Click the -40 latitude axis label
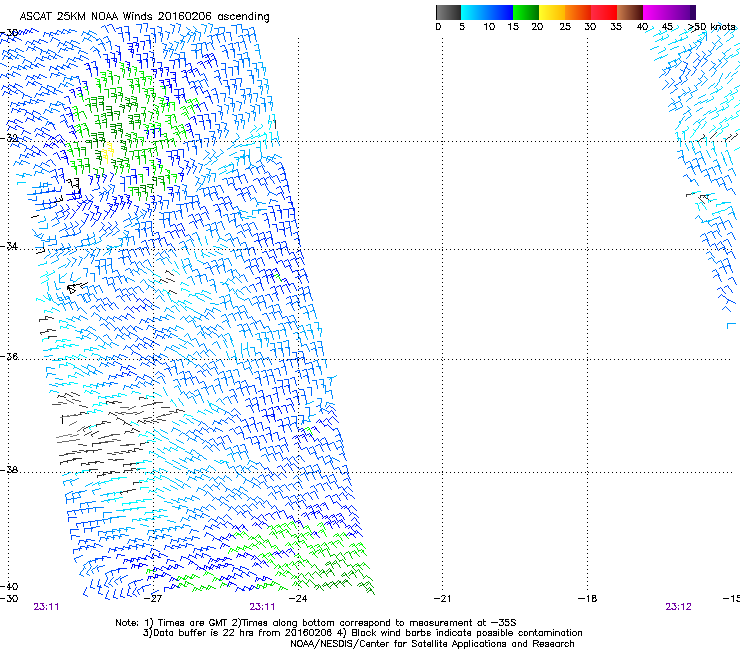This screenshot has width=740, height=650. [9, 587]
